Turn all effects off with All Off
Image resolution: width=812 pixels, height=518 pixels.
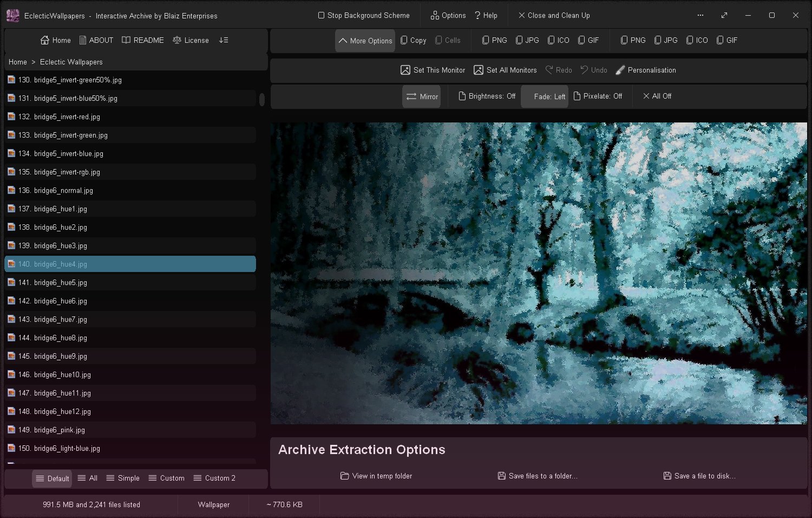point(657,96)
